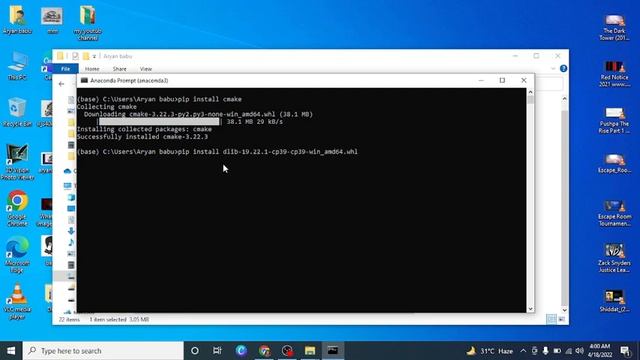
Task: Open Shiddat video file on desktop
Action: (614, 301)
